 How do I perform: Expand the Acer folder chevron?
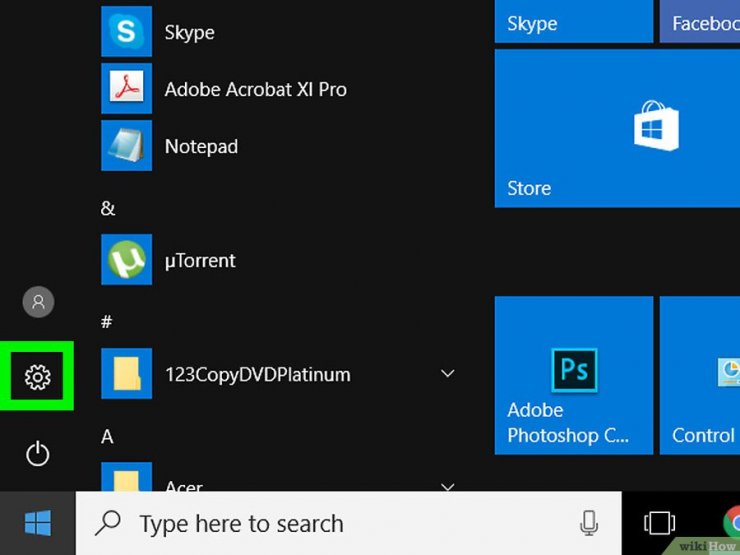point(447,486)
